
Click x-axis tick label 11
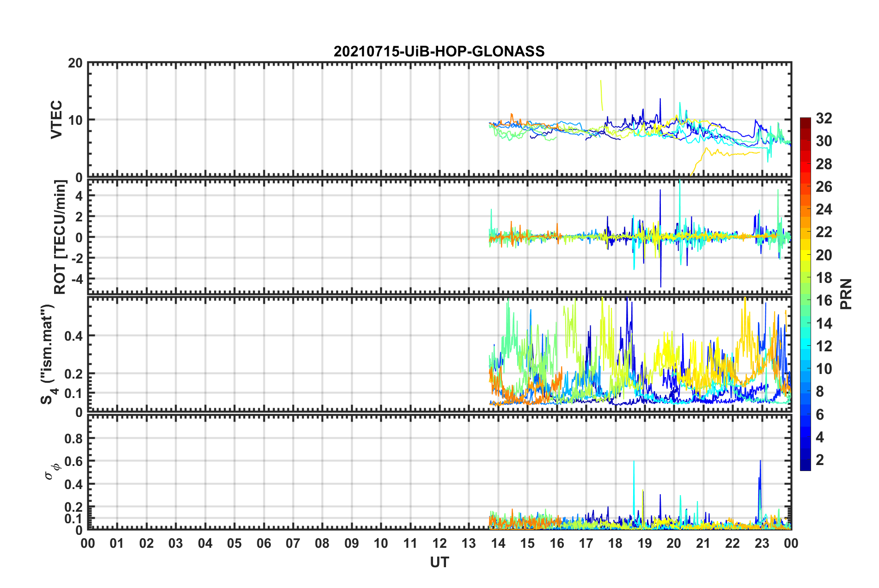pyautogui.click(x=410, y=543)
